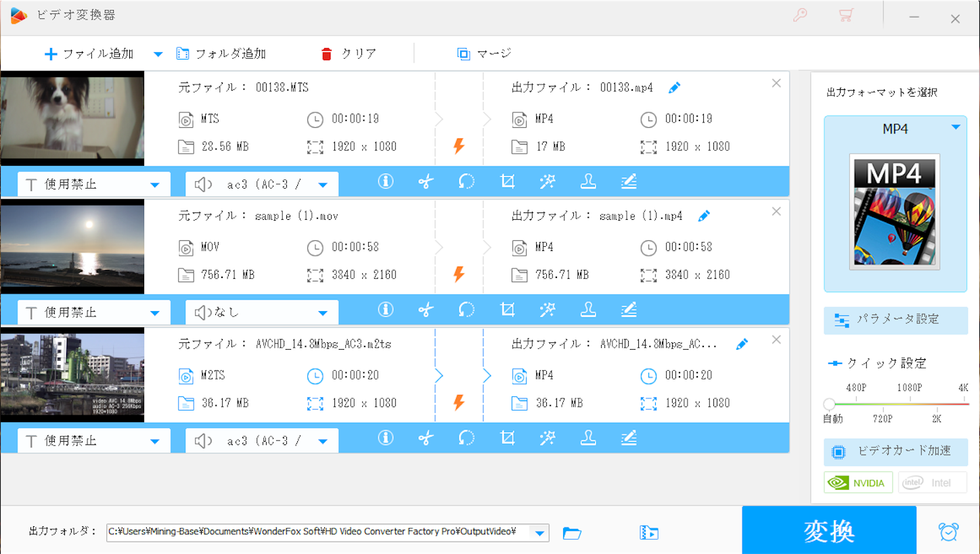This screenshot has width=980, height=554.
Task: Add a watermark to sample (1).mov
Action: (589, 310)
